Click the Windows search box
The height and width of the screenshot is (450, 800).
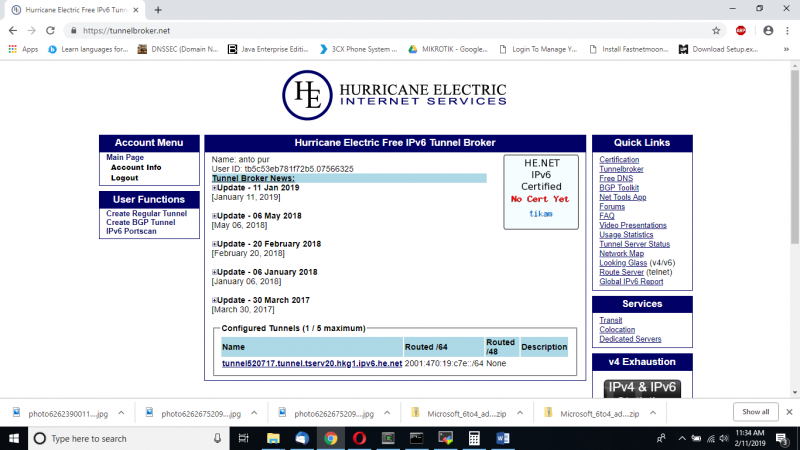(128, 438)
